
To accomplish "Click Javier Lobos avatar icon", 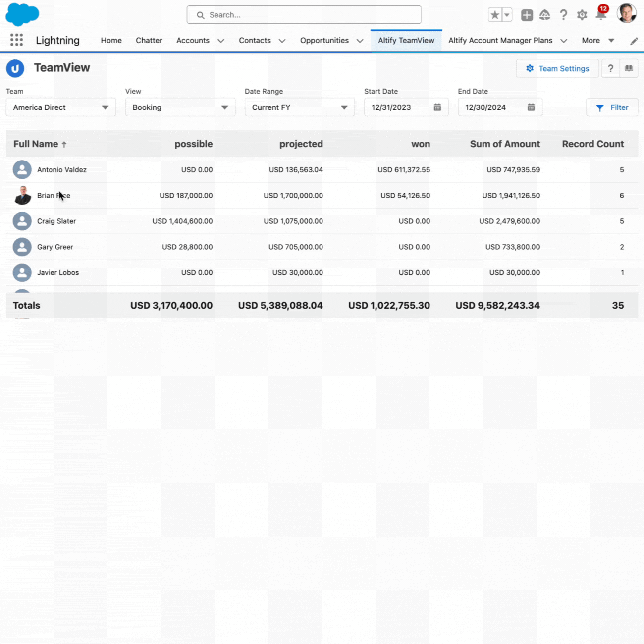I will tap(22, 272).
